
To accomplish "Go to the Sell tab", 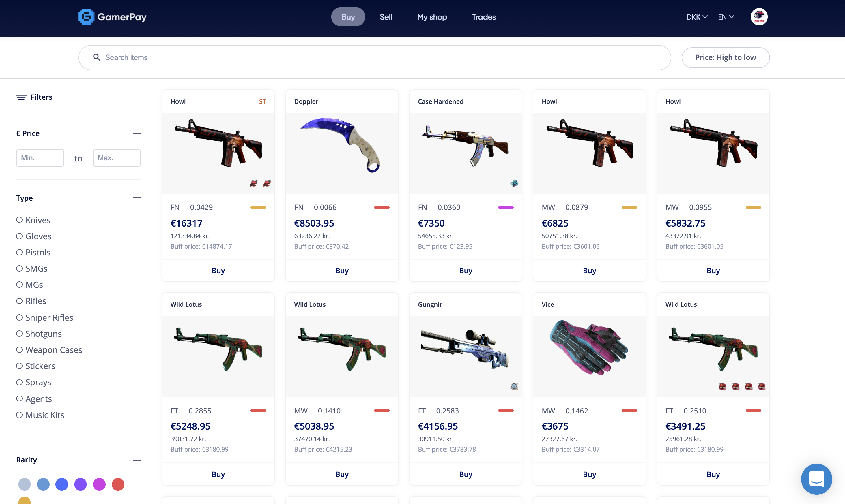I will (x=386, y=17).
